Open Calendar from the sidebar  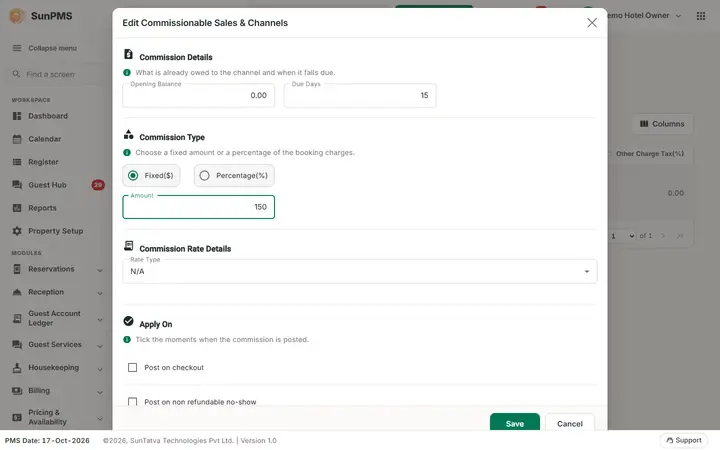tap(45, 139)
